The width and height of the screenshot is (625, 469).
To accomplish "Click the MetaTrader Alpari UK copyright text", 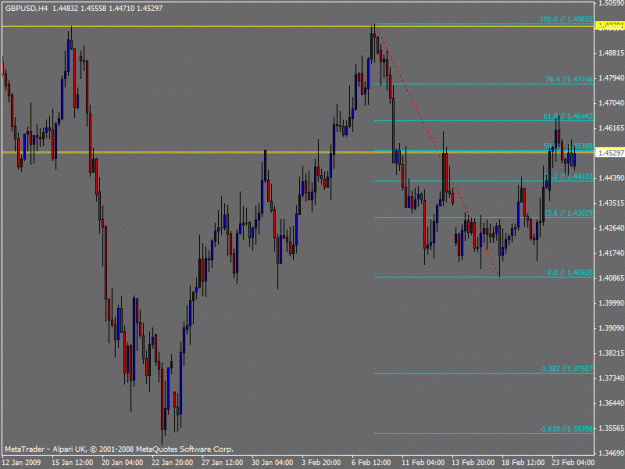I will pos(119,449).
